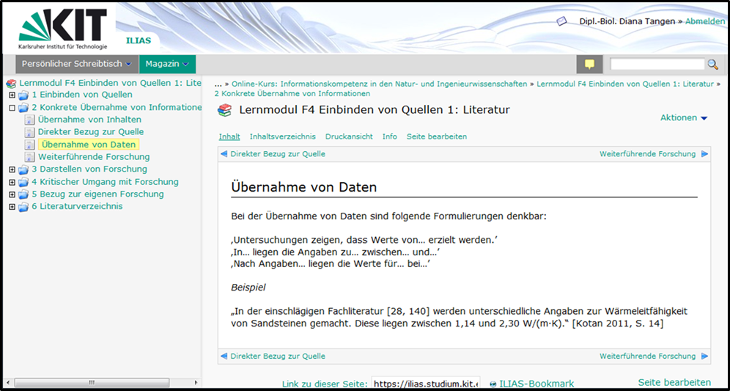Screen dimensions: 730x391
Task: Click the bottom left arrow to the previous page
Action: point(224,356)
